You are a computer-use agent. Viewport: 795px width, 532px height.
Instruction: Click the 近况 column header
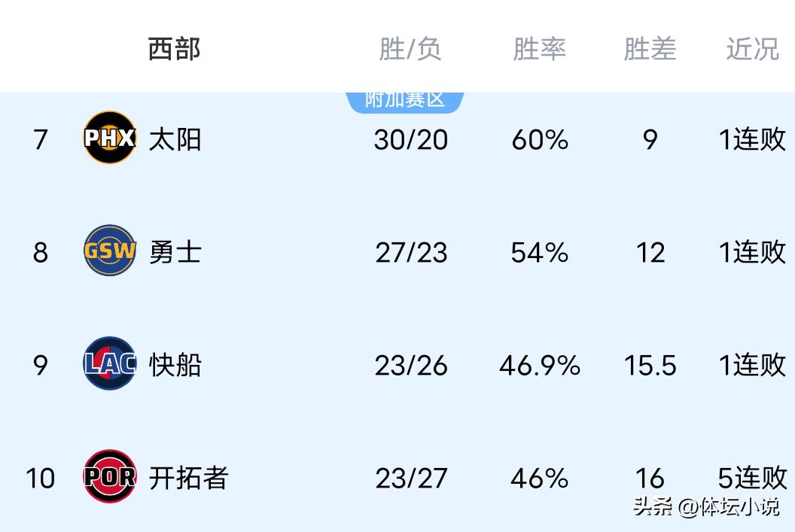click(x=752, y=49)
